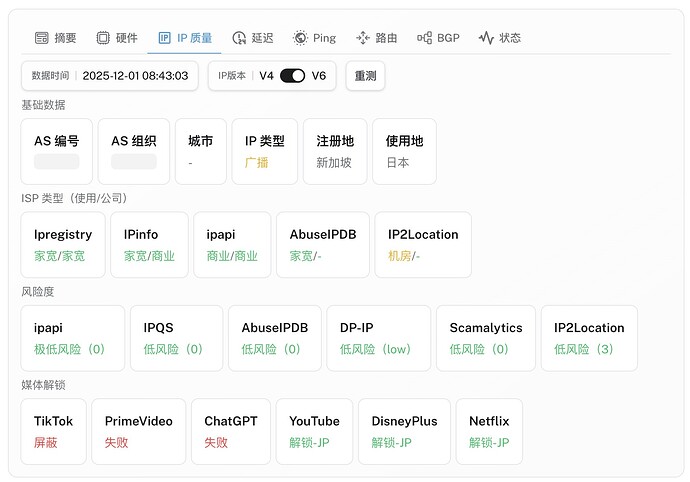Click the V4 label
Screen dimensions: 690x482
tap(266, 76)
